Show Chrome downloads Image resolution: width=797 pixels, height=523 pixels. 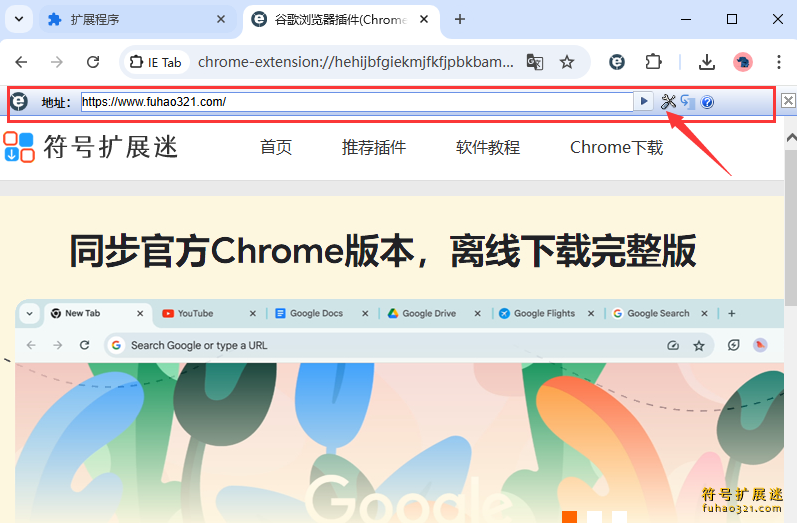pos(707,62)
